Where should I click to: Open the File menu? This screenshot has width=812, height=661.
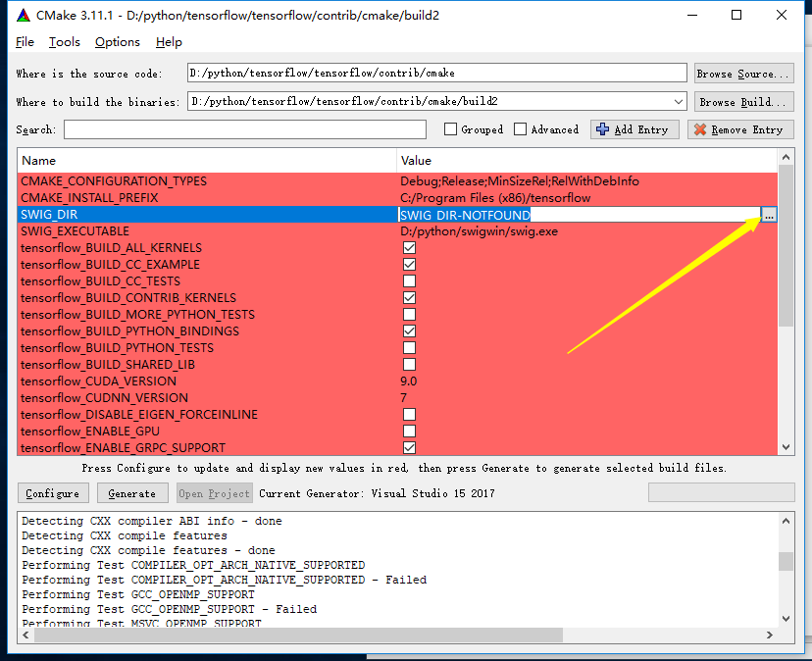(25, 42)
